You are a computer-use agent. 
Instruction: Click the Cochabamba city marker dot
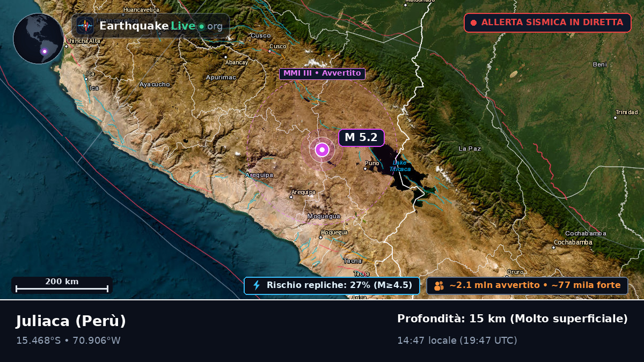click(x=554, y=247)
